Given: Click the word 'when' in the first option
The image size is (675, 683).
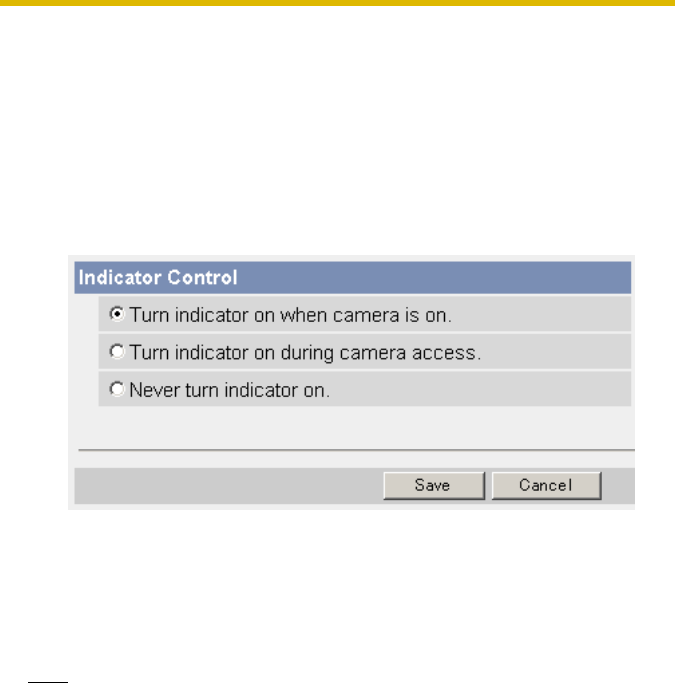Looking at the screenshot, I should (x=303, y=315).
